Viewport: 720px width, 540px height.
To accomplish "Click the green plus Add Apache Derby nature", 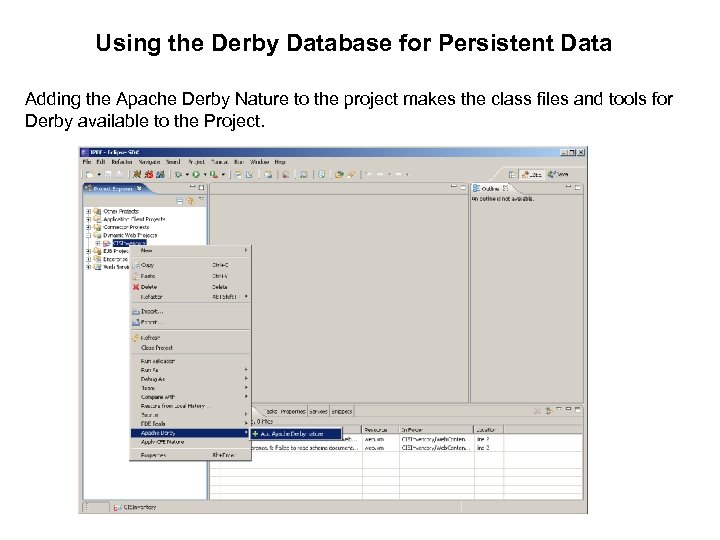I will click(255, 433).
